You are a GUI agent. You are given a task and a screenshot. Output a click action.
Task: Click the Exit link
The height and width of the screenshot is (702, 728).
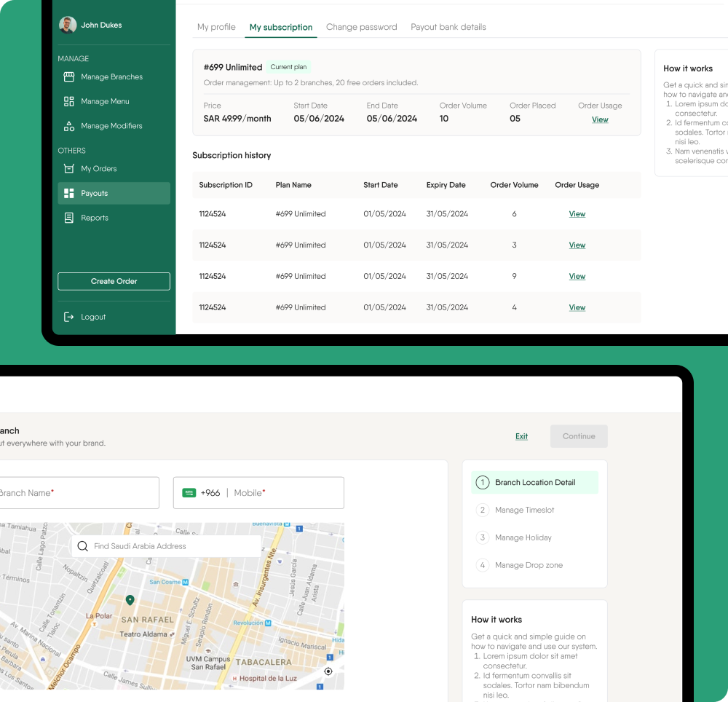click(521, 436)
